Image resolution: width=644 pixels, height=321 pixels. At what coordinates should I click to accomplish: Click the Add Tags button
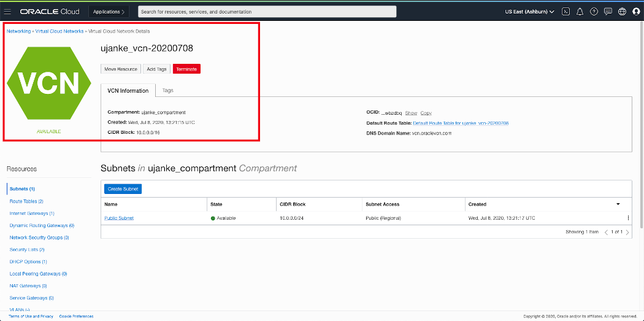click(157, 69)
